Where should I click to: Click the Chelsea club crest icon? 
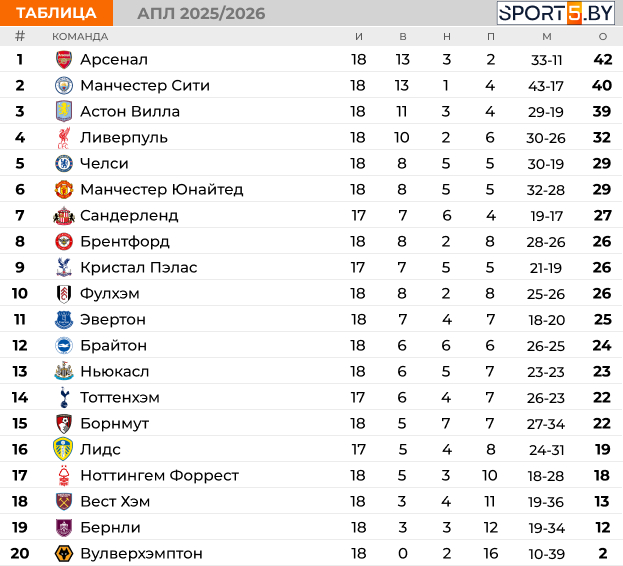64,163
